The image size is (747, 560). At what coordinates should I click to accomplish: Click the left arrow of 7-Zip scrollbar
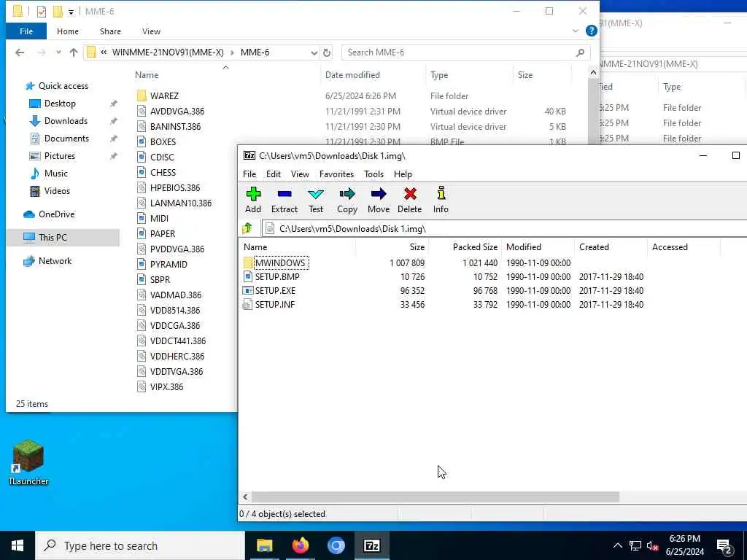coord(245,497)
